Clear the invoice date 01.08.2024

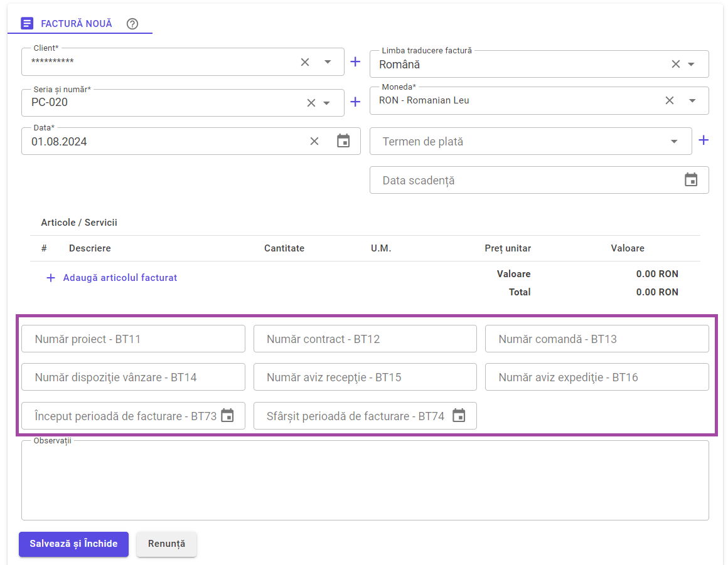click(x=314, y=141)
